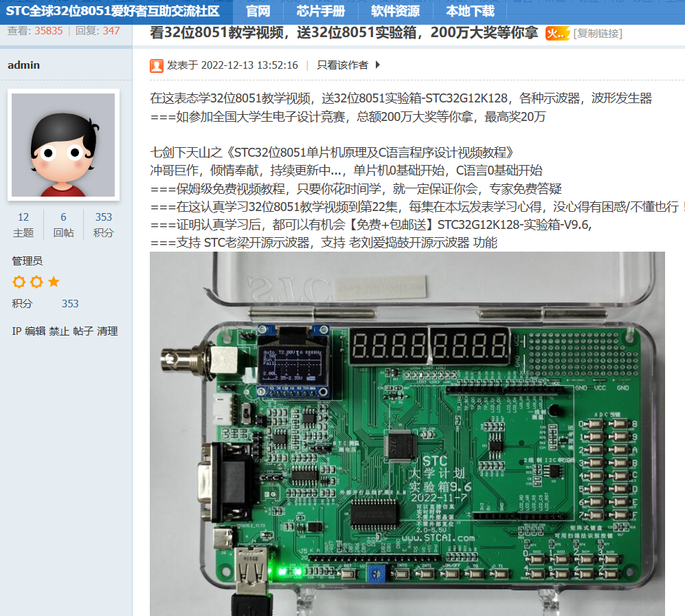This screenshot has height=616, width=685.
Task: Click the first sun rank icon
Action: pyautogui.click(x=19, y=282)
